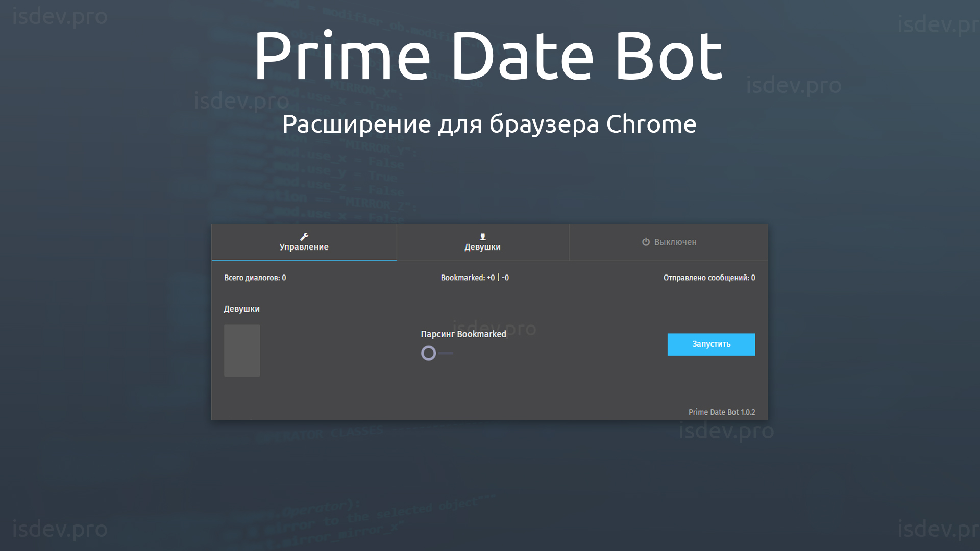The width and height of the screenshot is (980, 551).
Task: Click the wrench icon above Управление
Action: 304,237
